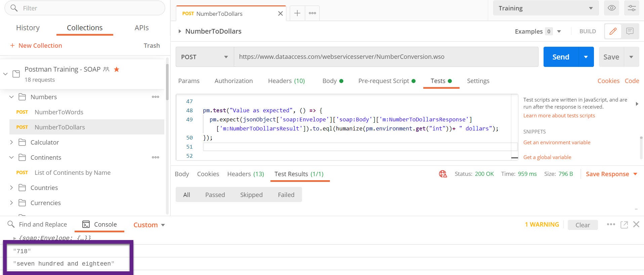This screenshot has width=644, height=275.
Task: Collapse the Numbers folder chevron
Action: (x=11, y=97)
